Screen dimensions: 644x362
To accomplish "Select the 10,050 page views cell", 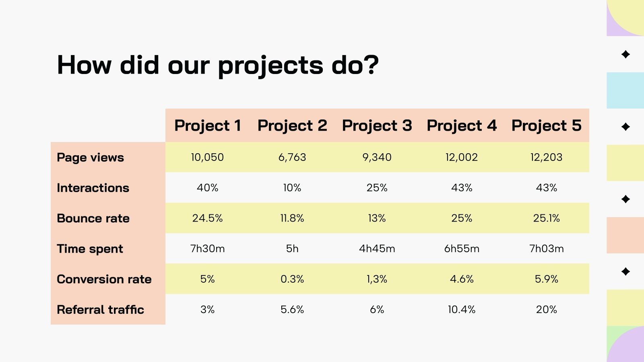I will tap(207, 157).
